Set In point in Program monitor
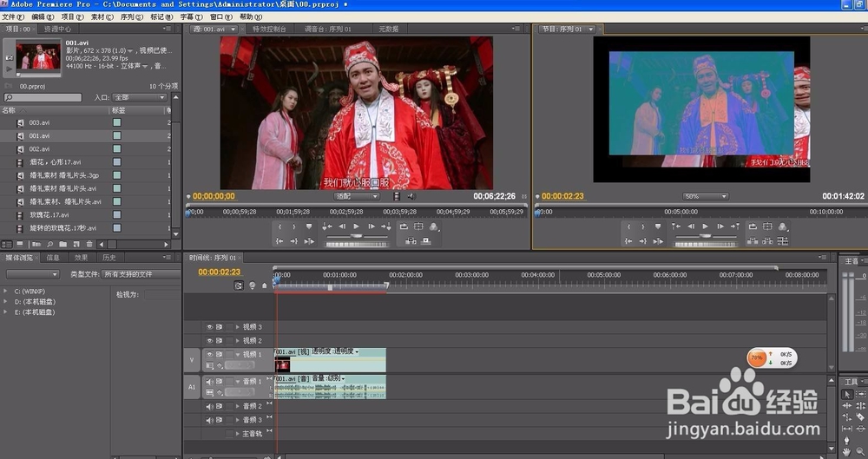The width and height of the screenshot is (868, 459). click(628, 226)
